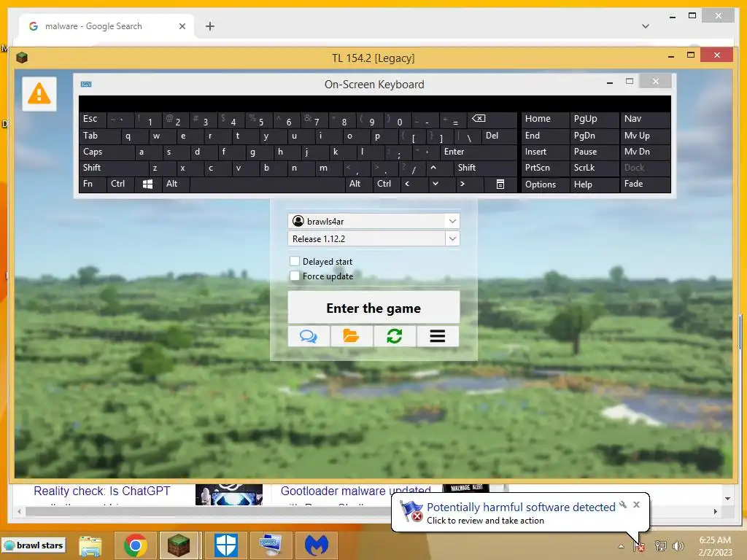Click the taskbar clock showing 6:25 AM
Screen dimensions: 747x560
(x=715, y=546)
